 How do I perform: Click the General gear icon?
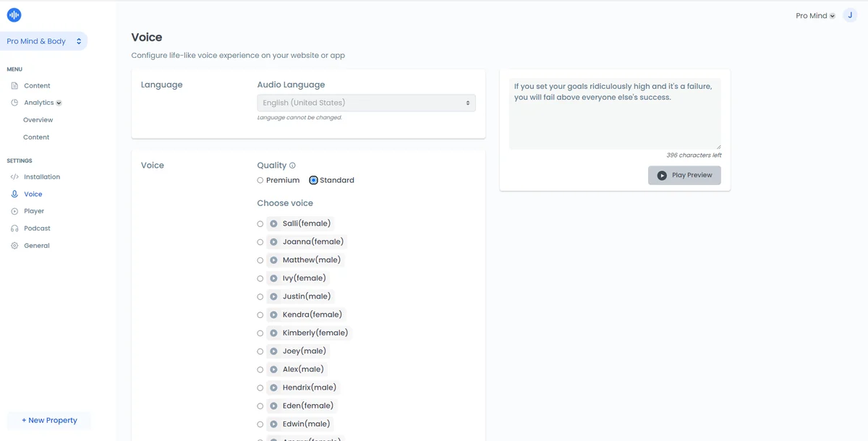(14, 246)
